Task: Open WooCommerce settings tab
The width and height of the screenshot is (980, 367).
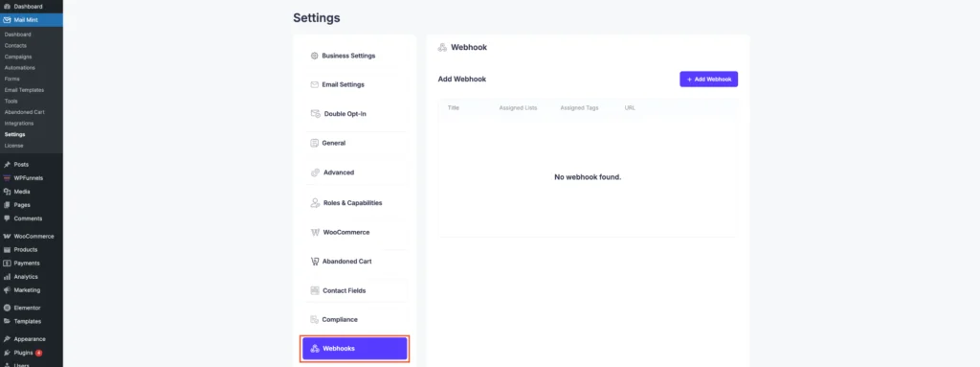Action: 355,232
